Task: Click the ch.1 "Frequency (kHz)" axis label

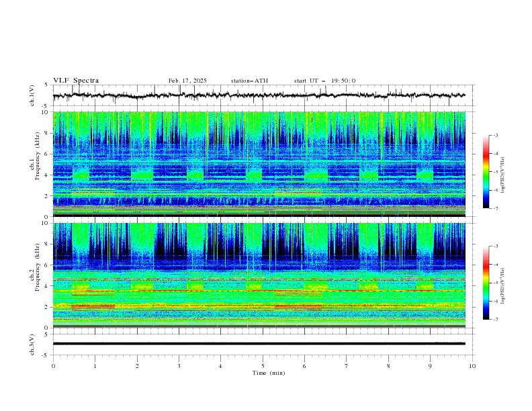Action: [x=38, y=156]
